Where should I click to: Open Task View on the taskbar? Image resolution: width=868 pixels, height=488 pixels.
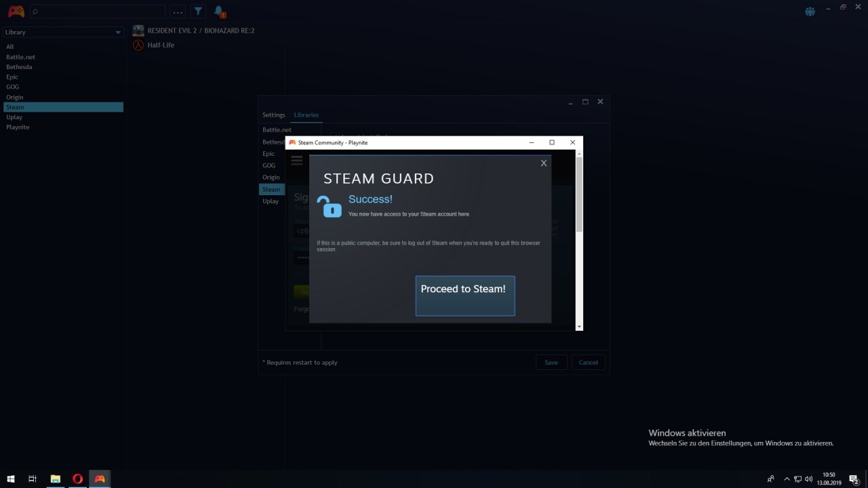(x=33, y=479)
